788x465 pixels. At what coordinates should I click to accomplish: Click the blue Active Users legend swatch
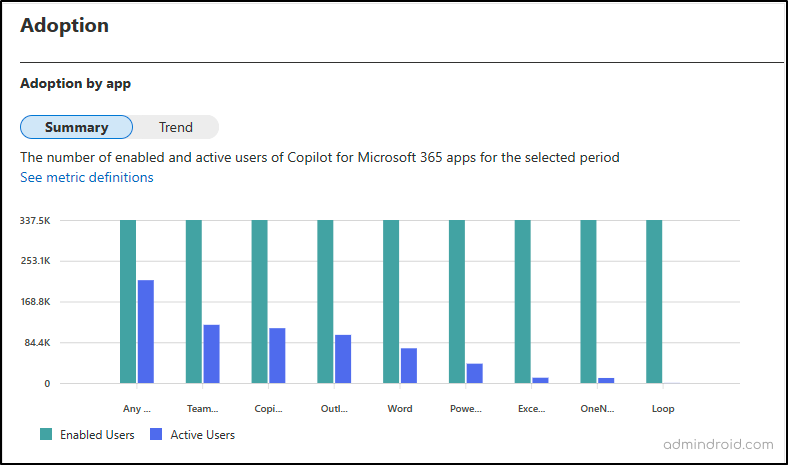[156, 435]
